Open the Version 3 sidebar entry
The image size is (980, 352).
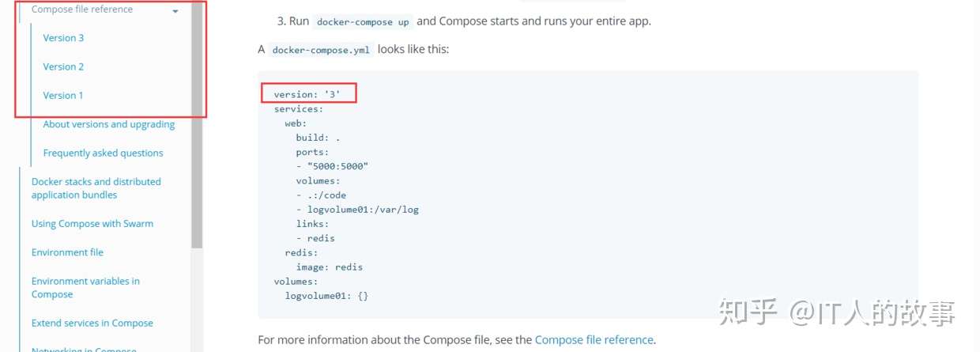[63, 38]
